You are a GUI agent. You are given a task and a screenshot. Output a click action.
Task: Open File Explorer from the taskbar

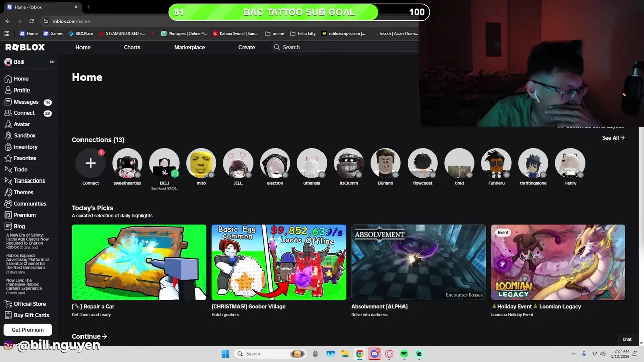point(345,354)
